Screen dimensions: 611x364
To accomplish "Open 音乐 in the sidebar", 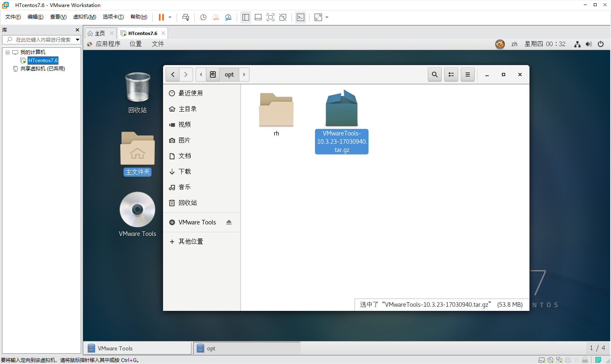I will tap(202, 187).
